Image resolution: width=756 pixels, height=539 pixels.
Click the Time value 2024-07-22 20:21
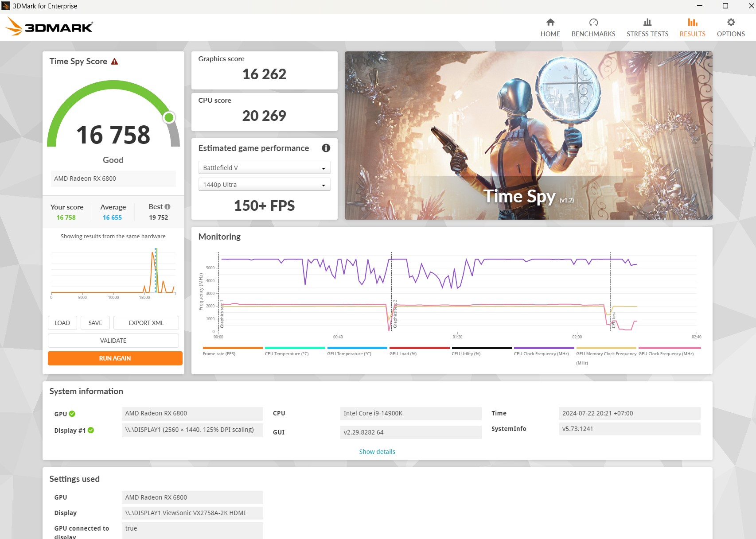tap(629, 413)
